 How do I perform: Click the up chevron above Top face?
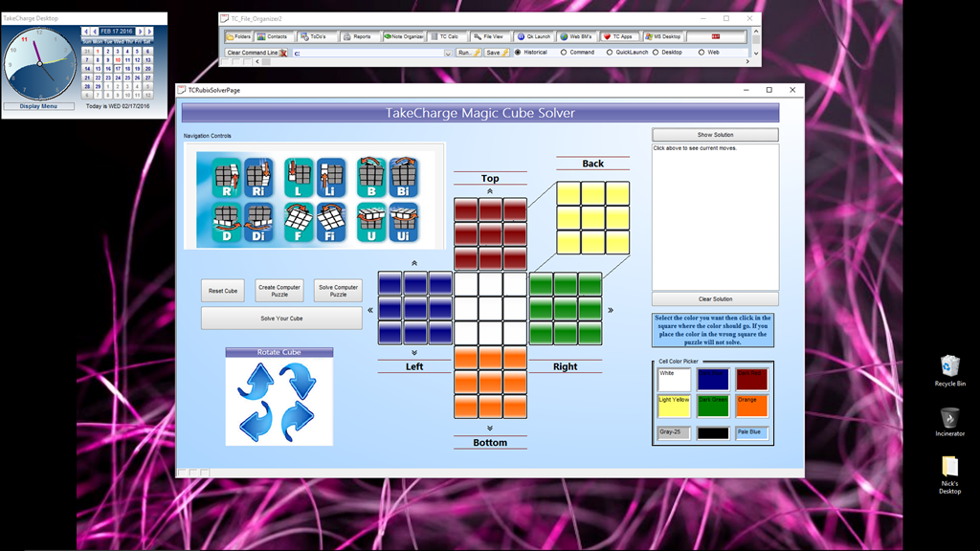490,191
